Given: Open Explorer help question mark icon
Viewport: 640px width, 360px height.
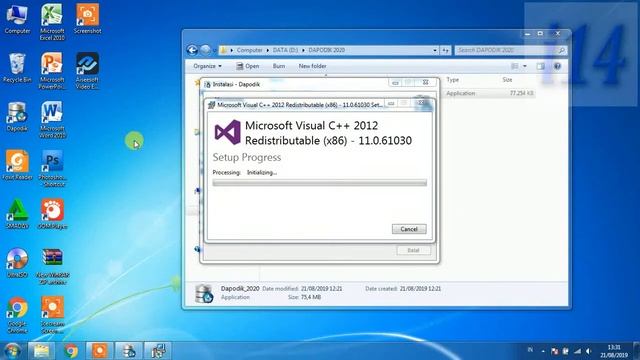Looking at the screenshot, I should click(x=557, y=66).
